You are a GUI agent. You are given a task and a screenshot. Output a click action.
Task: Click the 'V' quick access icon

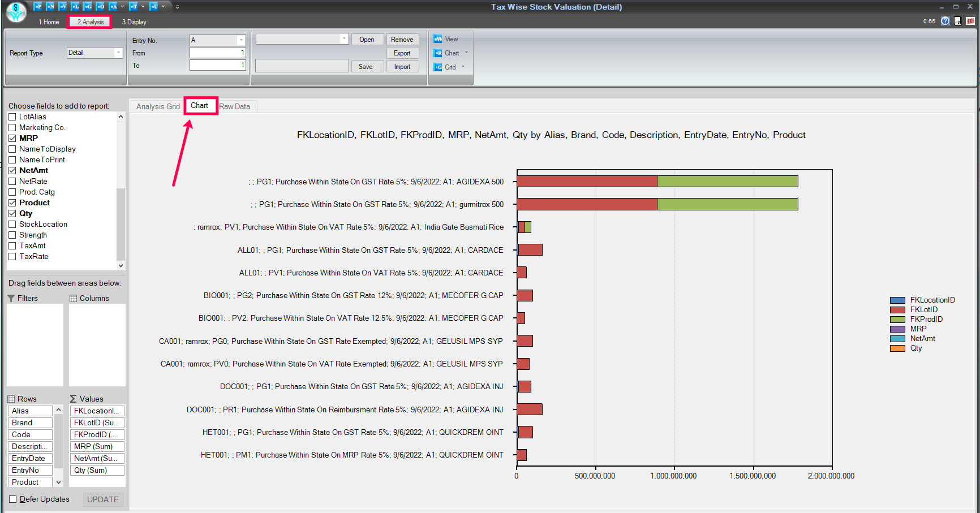point(63,6)
